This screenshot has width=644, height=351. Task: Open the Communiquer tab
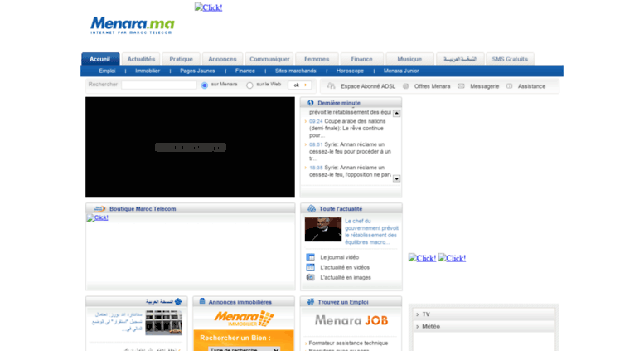269,59
